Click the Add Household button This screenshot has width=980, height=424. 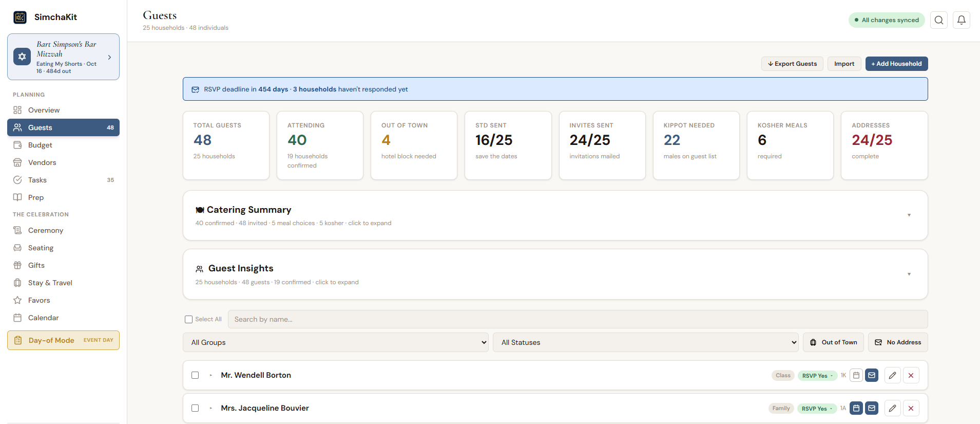pos(896,64)
